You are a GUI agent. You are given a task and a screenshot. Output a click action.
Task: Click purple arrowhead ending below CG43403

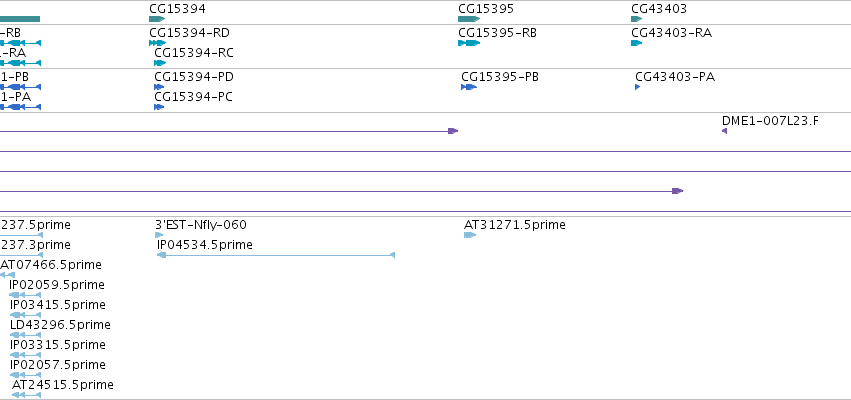tap(677, 191)
